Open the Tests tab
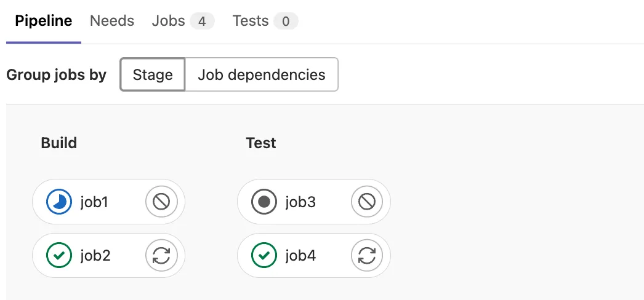 [x=265, y=21]
